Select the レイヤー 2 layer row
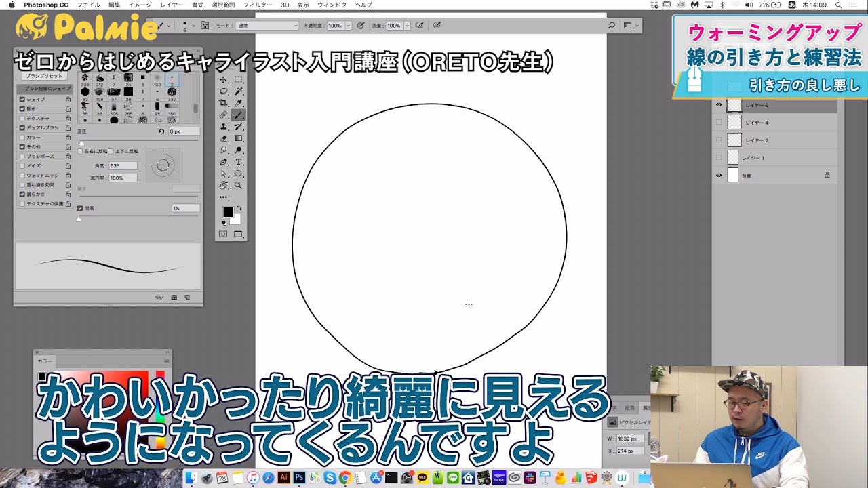 (x=774, y=140)
